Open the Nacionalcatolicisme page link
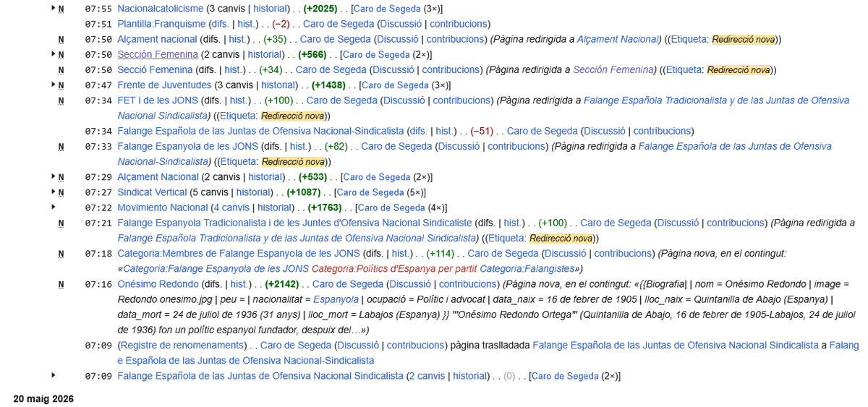This screenshot has width=868, height=407. pos(161,9)
